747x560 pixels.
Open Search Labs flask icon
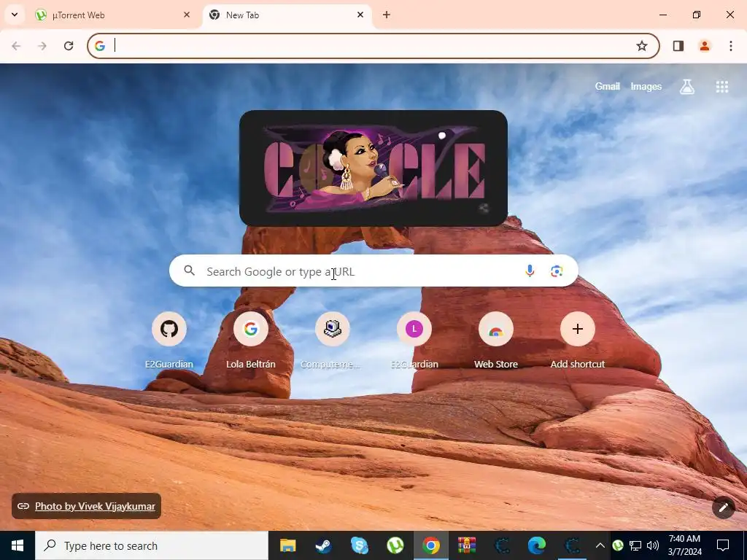(x=687, y=86)
